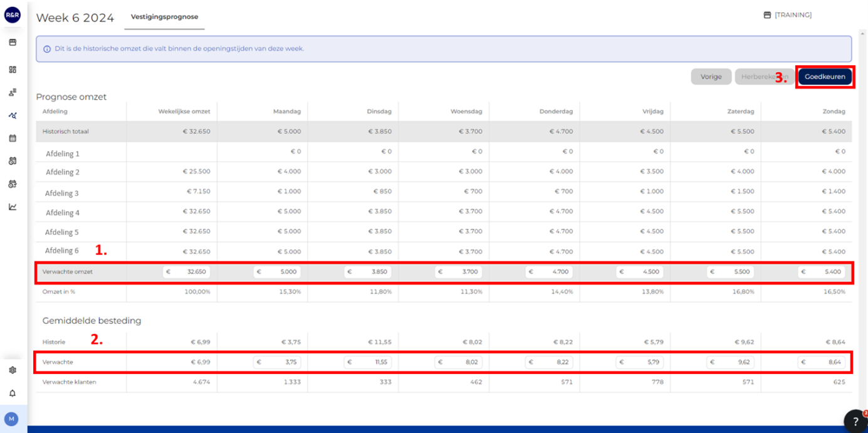Click the R&R logo in the sidebar
The image size is (868, 433).
pyautogui.click(x=13, y=15)
